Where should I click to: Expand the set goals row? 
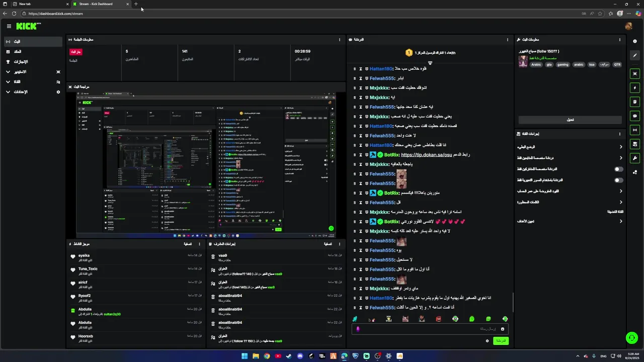[x=570, y=221]
